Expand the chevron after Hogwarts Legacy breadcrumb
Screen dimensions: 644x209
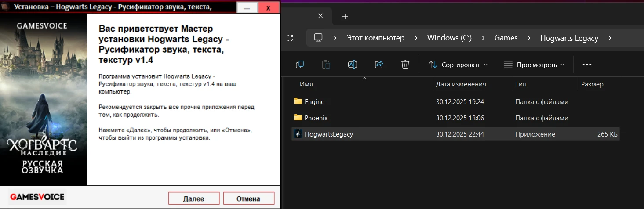[x=609, y=38]
